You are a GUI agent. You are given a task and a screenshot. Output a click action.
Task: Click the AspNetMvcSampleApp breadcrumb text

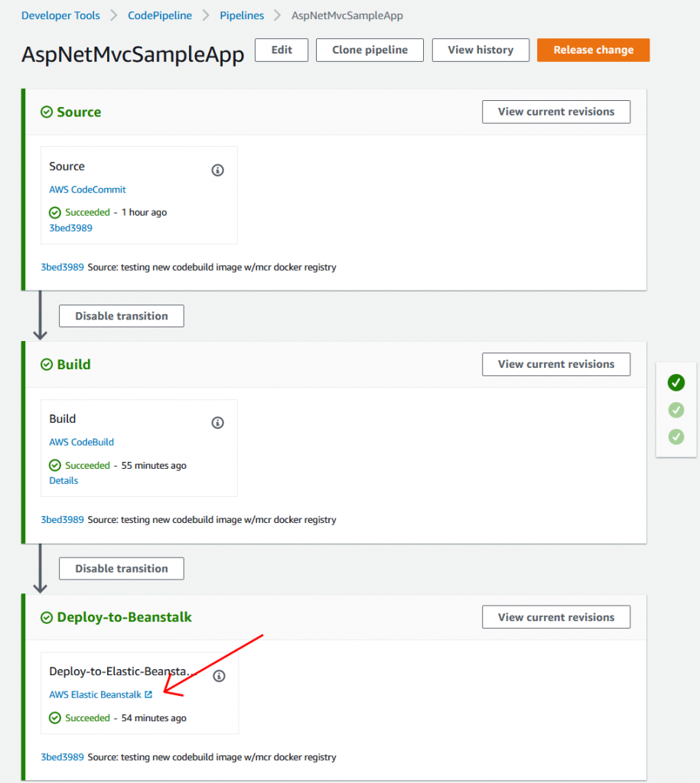tap(347, 15)
